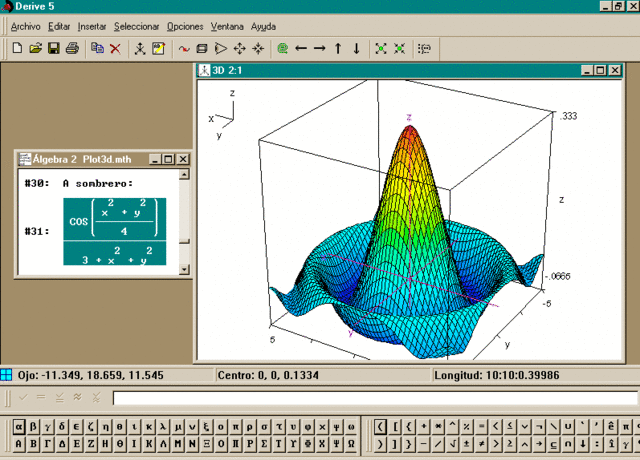Click the greyed equals sign by entry line
Image resolution: width=640 pixels, height=460 pixels.
click(x=41, y=397)
